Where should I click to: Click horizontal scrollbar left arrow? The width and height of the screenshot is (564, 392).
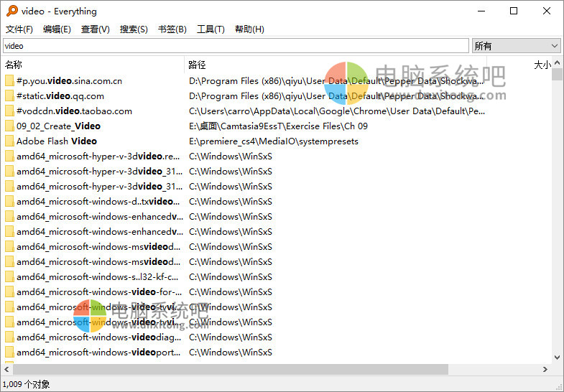click(x=6, y=369)
